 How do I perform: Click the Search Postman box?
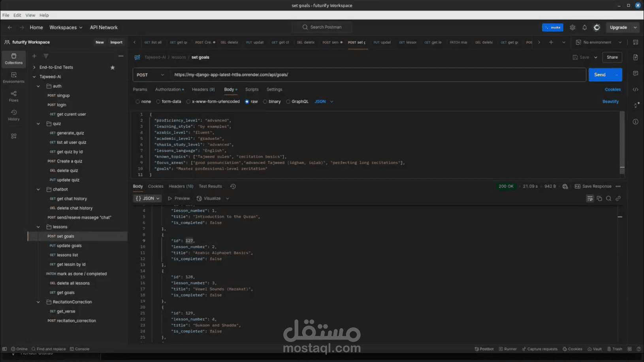coord(322,27)
